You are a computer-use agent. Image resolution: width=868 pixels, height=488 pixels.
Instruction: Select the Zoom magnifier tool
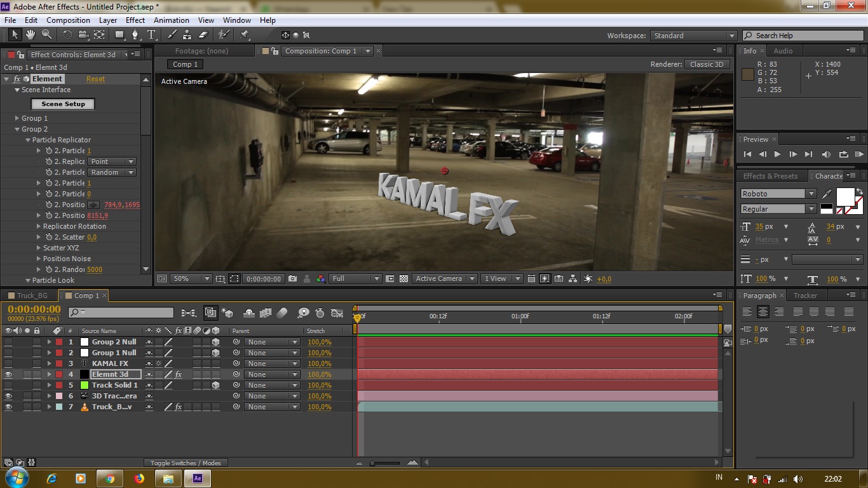(x=46, y=35)
